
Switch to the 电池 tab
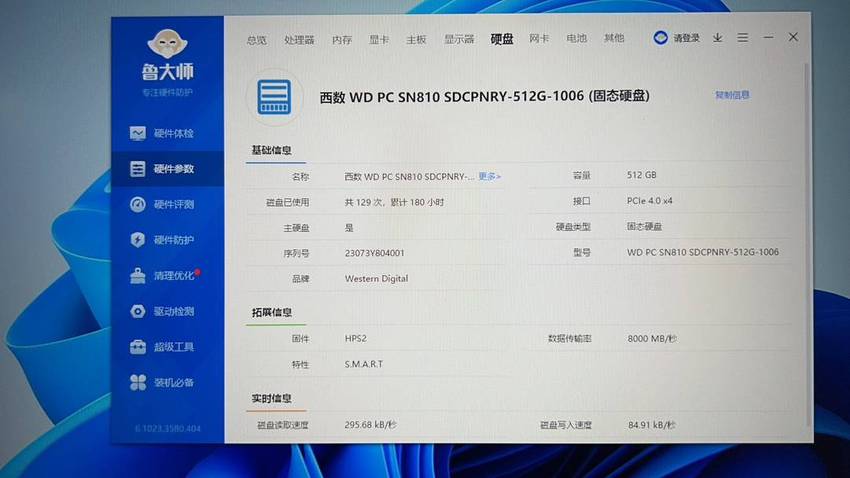click(x=576, y=38)
